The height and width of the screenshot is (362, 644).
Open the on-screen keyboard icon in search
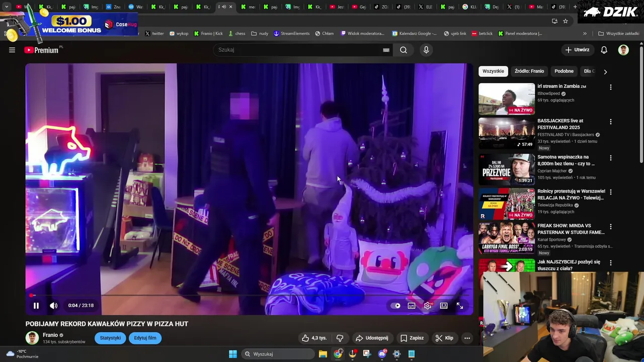386,50
